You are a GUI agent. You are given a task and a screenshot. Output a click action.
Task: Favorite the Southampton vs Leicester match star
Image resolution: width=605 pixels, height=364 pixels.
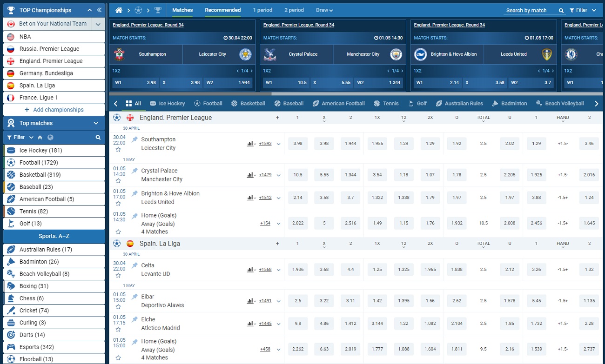(x=118, y=150)
